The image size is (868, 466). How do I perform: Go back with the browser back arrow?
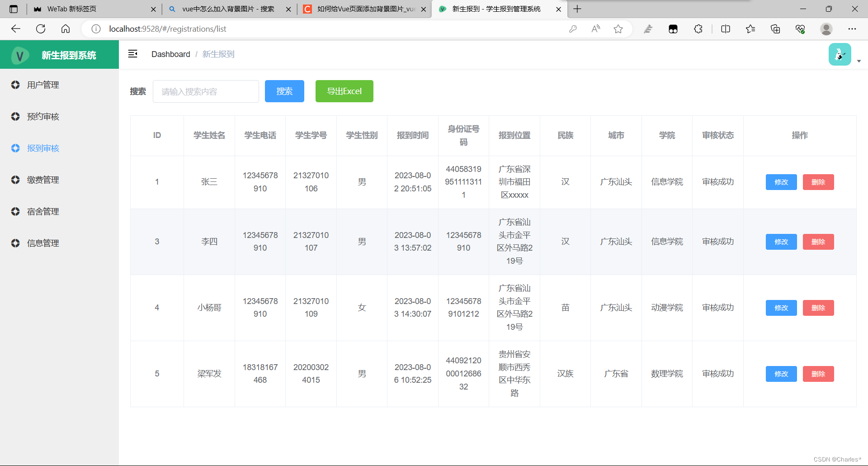coord(16,29)
